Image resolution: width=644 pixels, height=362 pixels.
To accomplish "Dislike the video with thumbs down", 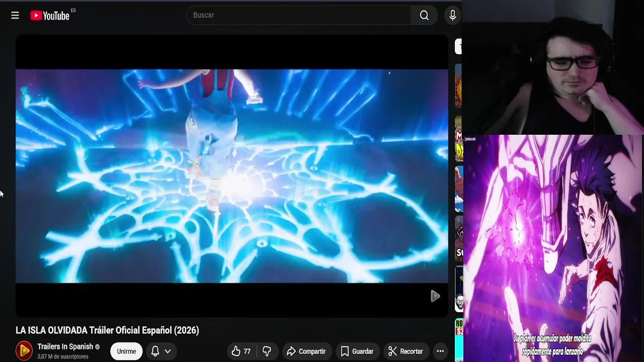I will click(267, 351).
